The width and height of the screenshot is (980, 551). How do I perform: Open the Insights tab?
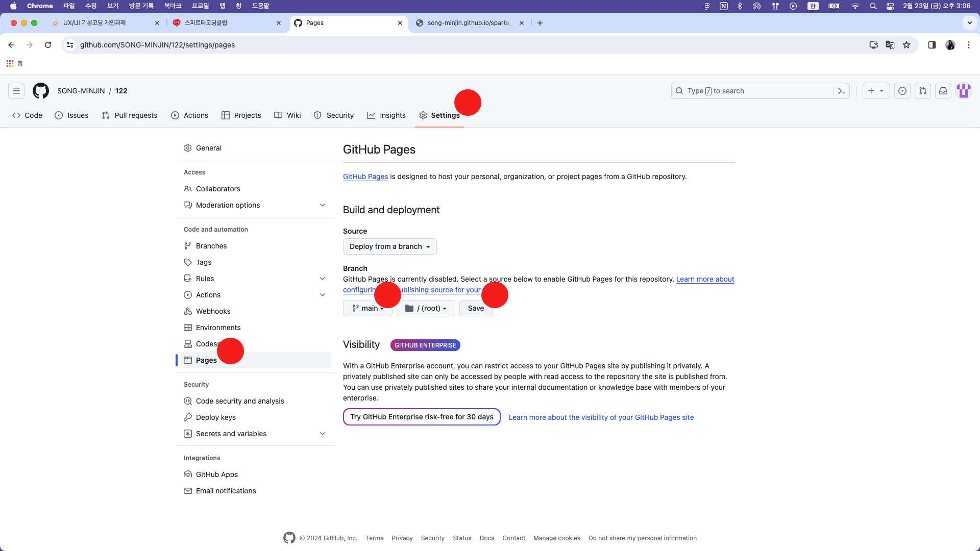point(386,115)
